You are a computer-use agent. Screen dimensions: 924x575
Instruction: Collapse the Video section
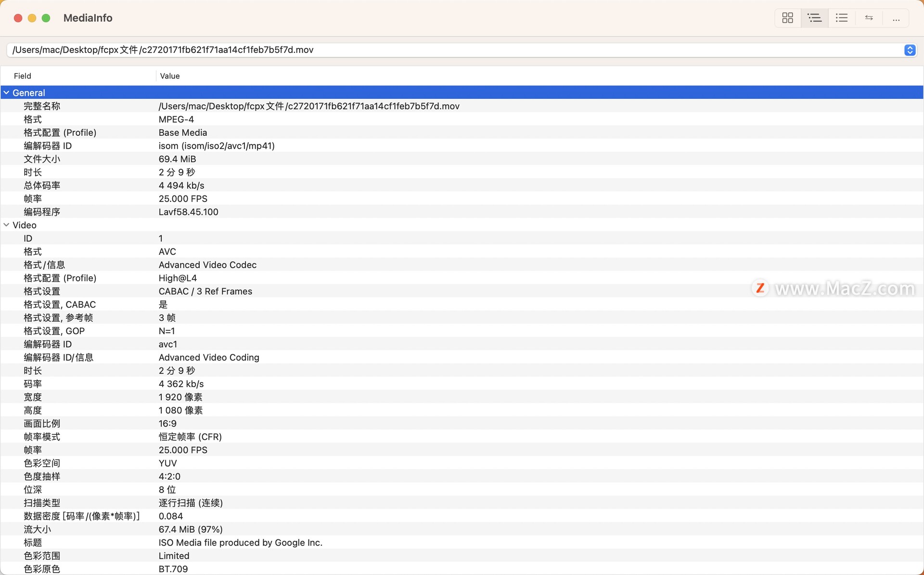[6, 225]
